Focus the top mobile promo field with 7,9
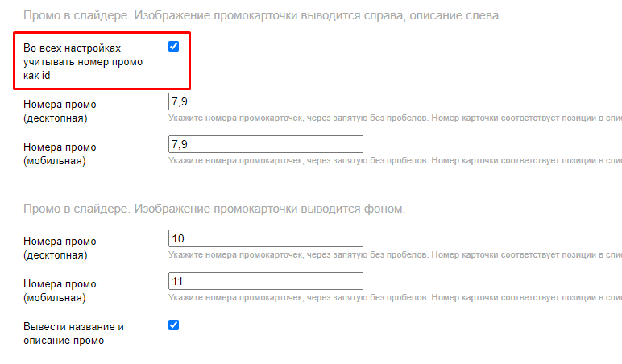 click(x=266, y=144)
